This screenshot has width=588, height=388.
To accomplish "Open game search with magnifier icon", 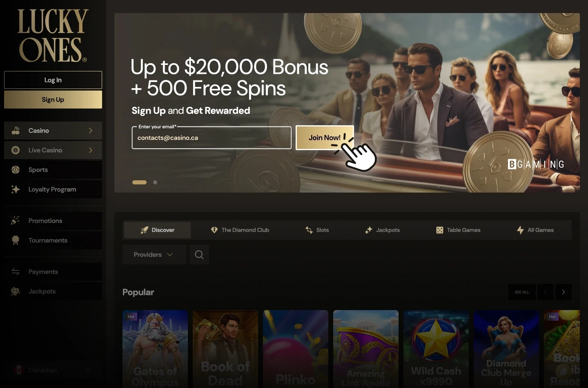I will 199,255.
